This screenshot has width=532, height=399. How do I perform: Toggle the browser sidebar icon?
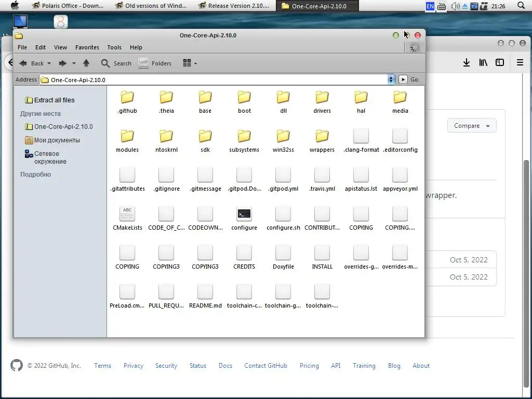(500, 62)
